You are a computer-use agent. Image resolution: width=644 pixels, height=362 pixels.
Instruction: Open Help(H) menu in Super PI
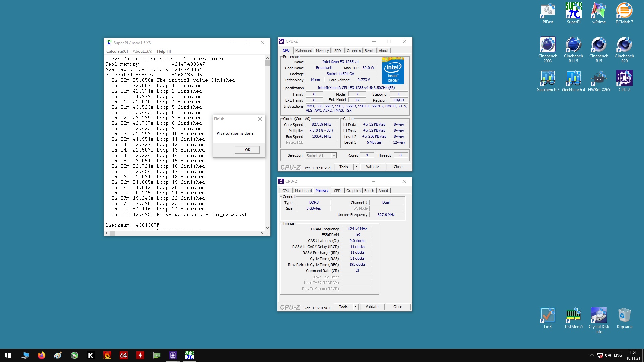pyautogui.click(x=164, y=51)
